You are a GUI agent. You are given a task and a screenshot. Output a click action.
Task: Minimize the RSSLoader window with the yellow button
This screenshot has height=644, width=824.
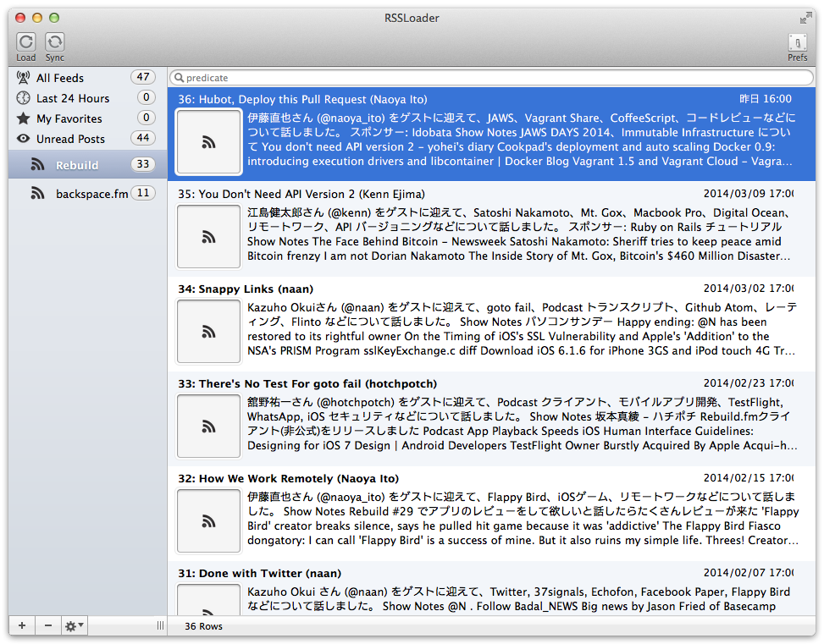pyautogui.click(x=37, y=18)
